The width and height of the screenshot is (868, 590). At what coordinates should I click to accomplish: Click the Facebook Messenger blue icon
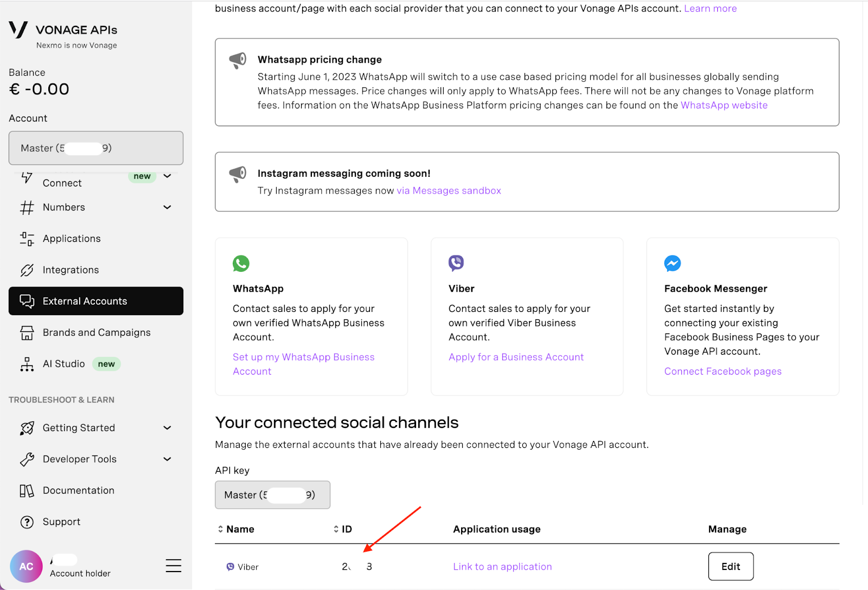(673, 264)
